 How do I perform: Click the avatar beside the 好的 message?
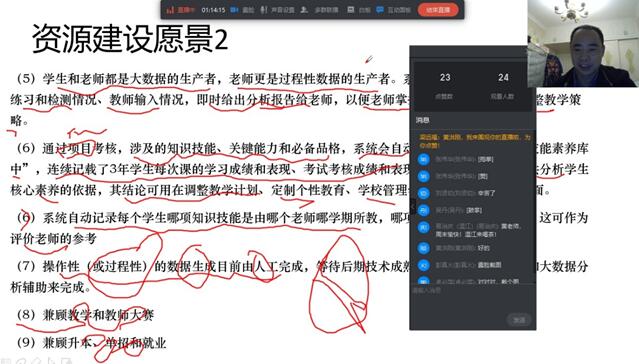(x=424, y=248)
